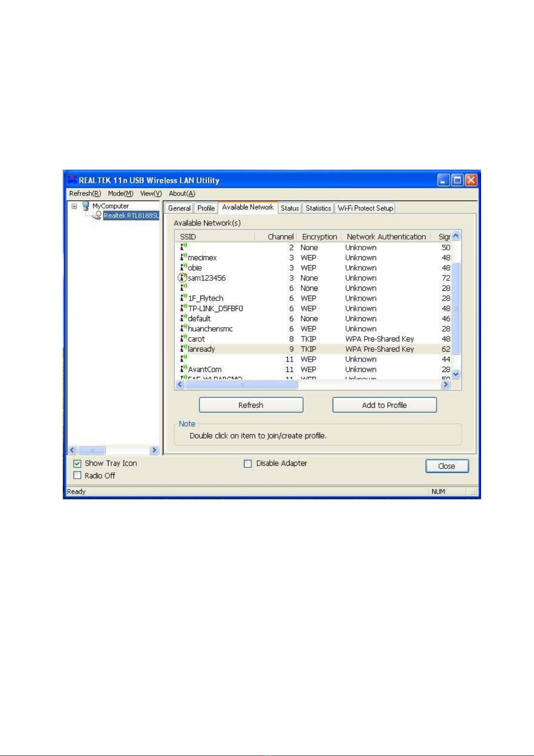Maximize the Realtek utility window
The image size is (534, 756).
[457, 180]
